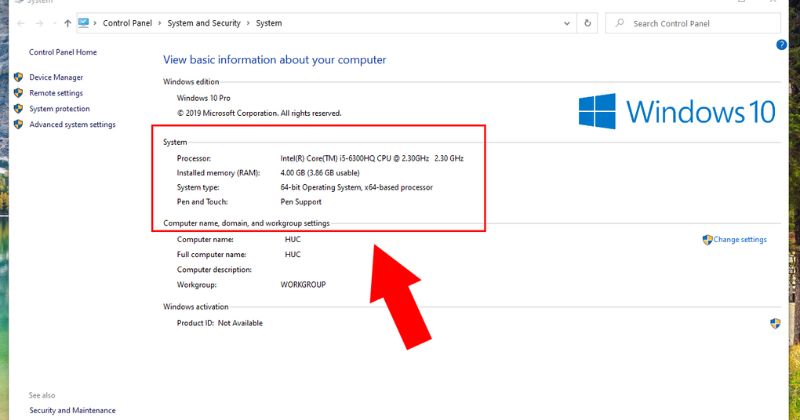Refresh the Control Panel page
Image resolution: width=800 pixels, height=420 pixels.
click(587, 23)
